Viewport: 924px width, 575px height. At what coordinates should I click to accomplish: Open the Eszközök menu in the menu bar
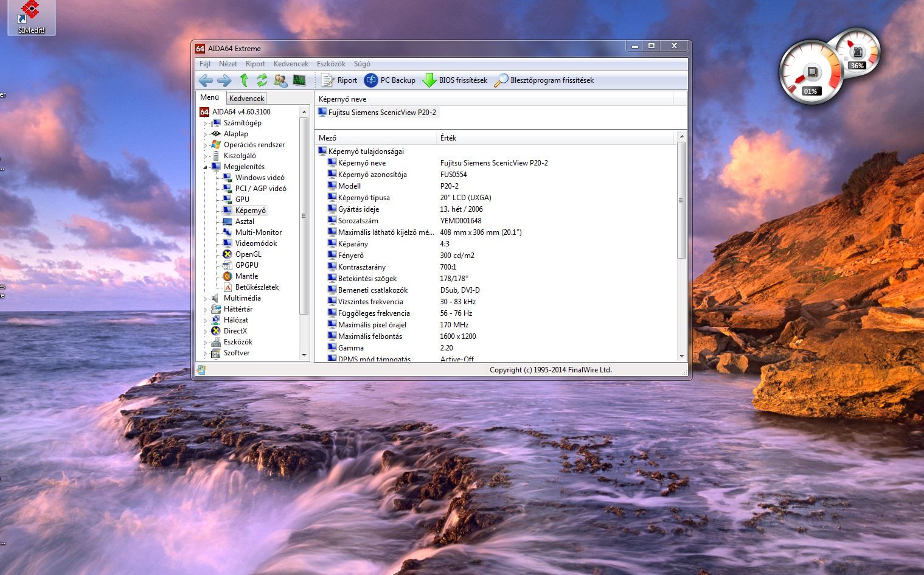coord(331,64)
